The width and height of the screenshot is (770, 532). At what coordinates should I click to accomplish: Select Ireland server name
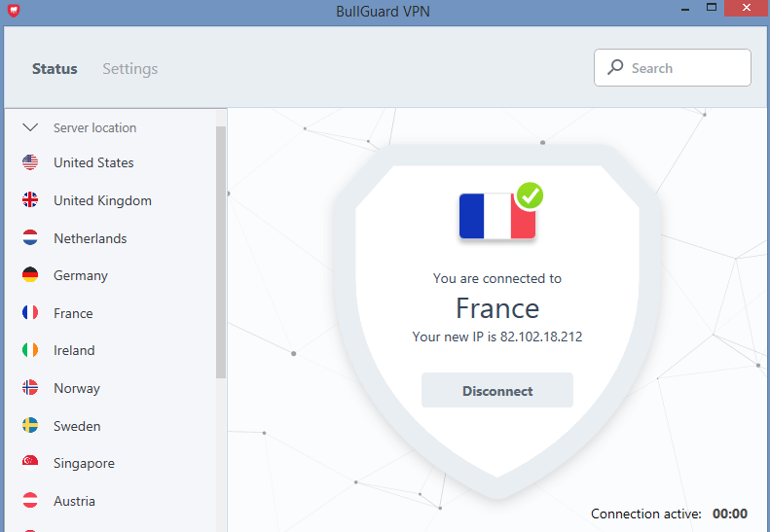[74, 350]
